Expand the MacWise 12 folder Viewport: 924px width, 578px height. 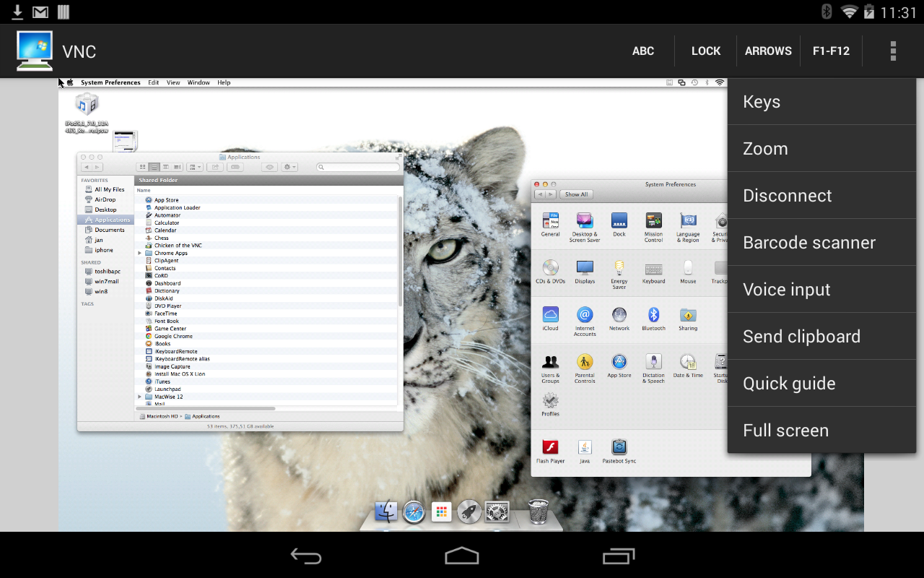[x=140, y=397]
